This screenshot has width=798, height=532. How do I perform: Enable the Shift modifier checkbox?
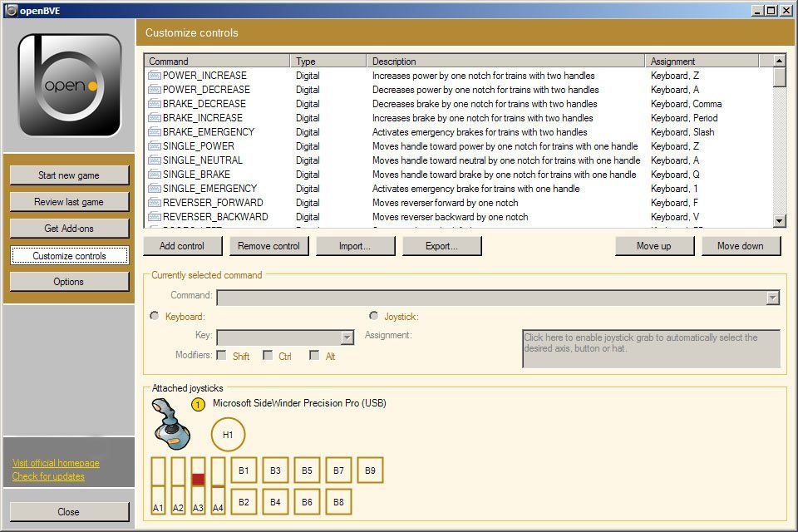221,355
